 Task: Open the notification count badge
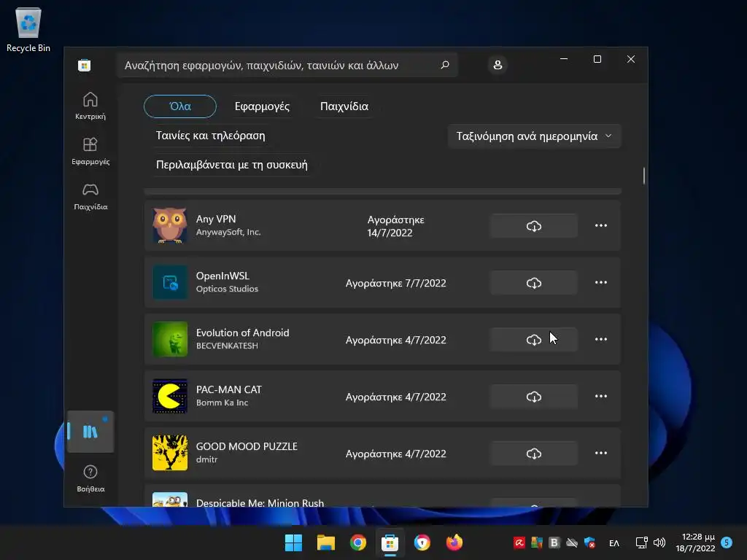727,542
